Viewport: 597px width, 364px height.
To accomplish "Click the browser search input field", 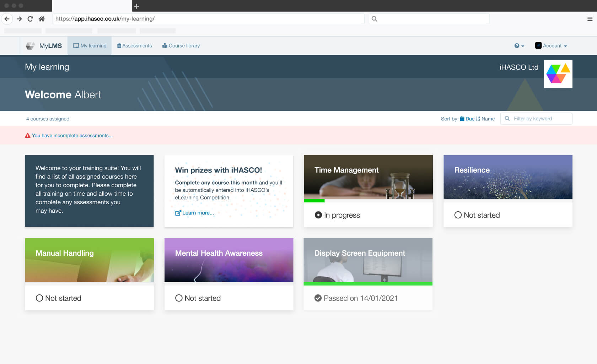I will 429,19.
